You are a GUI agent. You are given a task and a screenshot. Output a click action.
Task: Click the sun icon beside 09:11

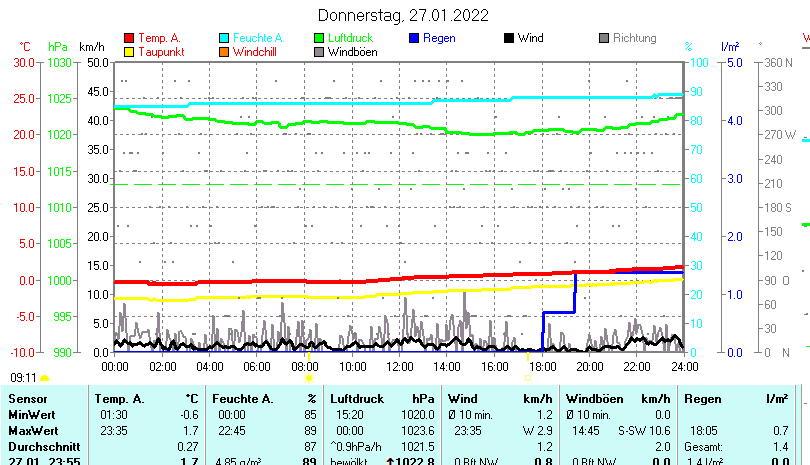pos(44,378)
